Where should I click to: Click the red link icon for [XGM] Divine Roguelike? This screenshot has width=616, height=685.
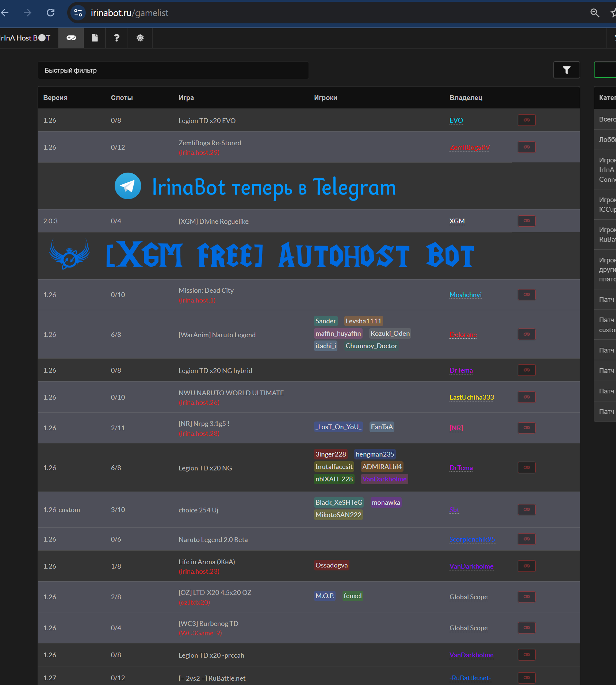pyautogui.click(x=527, y=221)
